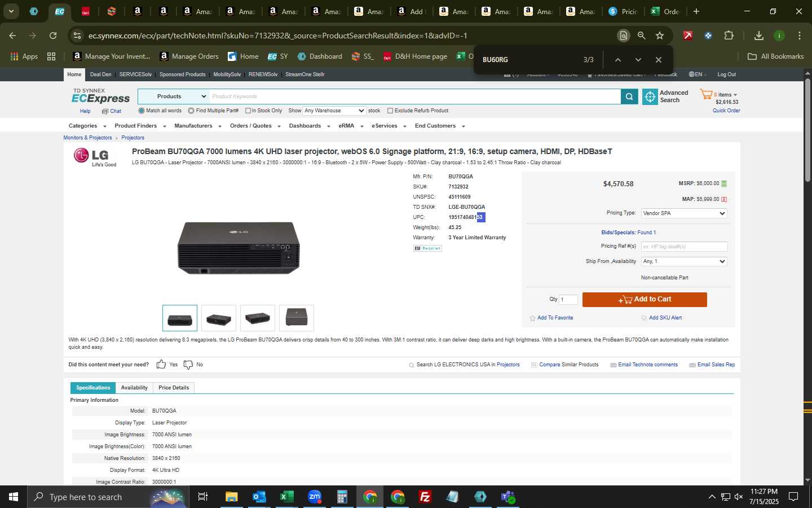Viewport: 812px width, 508px height.
Task: Close the find bar
Action: (x=659, y=60)
